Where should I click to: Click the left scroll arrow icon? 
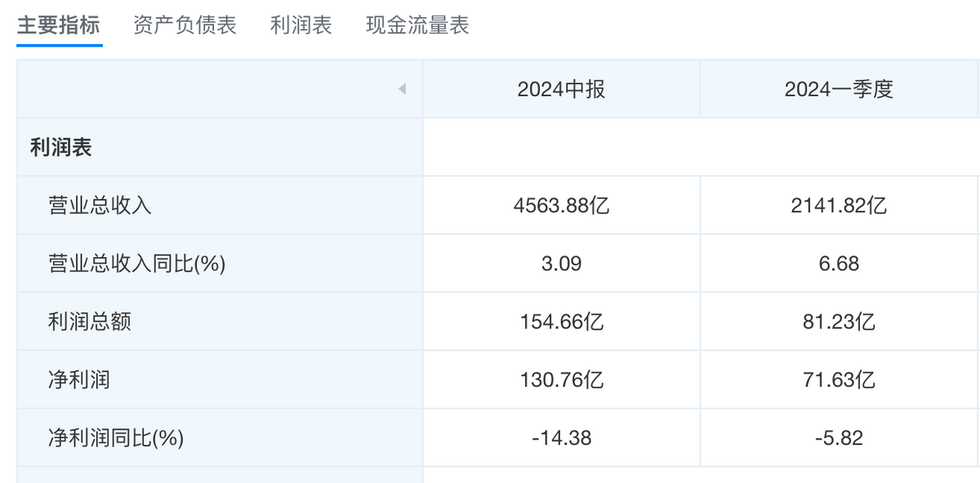point(402,89)
